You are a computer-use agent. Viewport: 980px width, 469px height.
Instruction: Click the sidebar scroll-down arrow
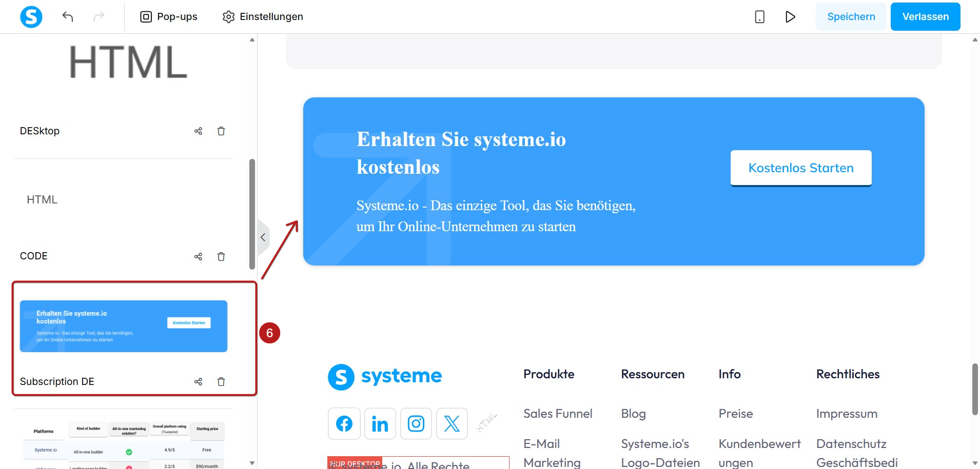252,463
